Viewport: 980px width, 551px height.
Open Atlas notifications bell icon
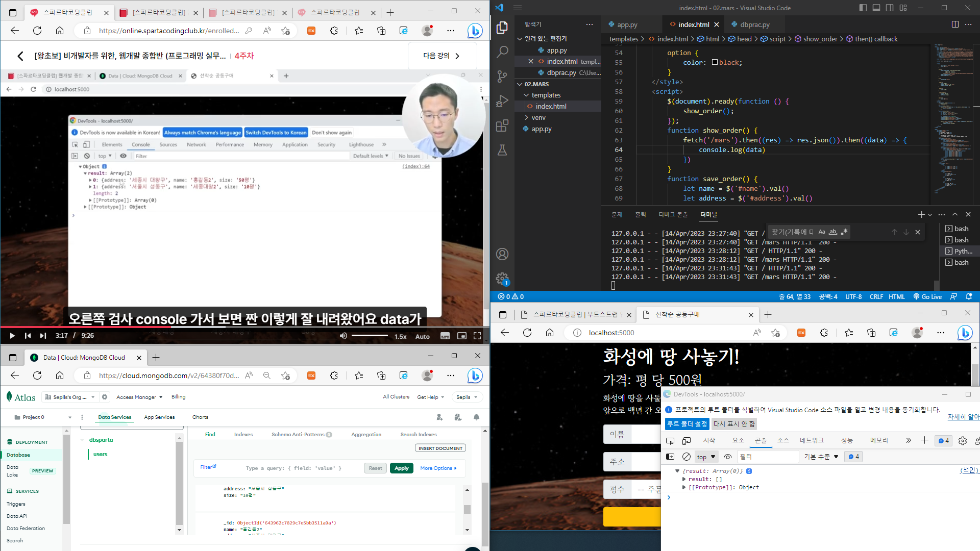pyautogui.click(x=476, y=417)
